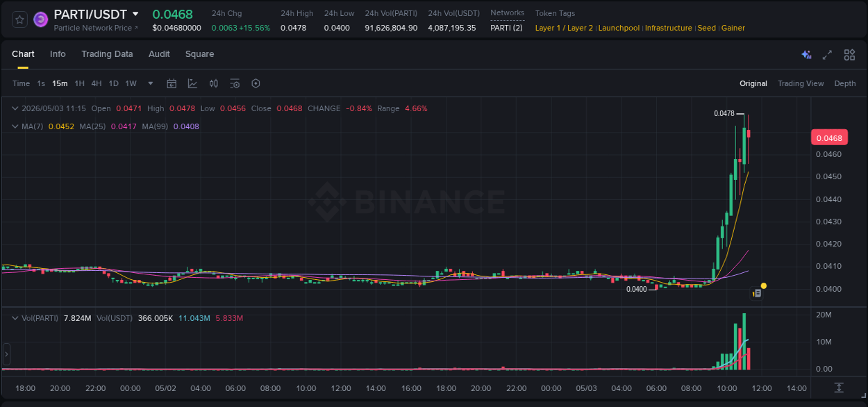Viewport: 868px width, 407px height.
Task: Collapse the OHLC info row chevron
Action: 15,108
